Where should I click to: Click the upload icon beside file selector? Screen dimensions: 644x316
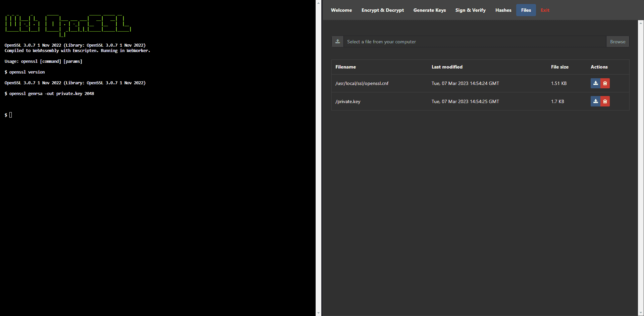tap(338, 42)
